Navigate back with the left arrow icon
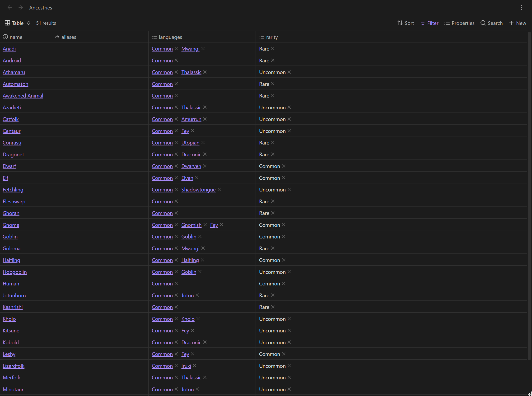 tap(10, 8)
